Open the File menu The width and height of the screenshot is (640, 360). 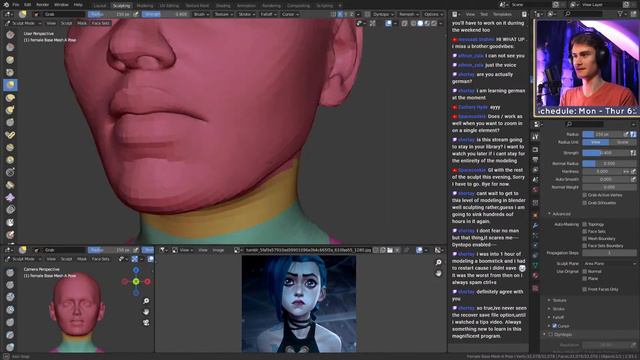(x=16, y=5)
